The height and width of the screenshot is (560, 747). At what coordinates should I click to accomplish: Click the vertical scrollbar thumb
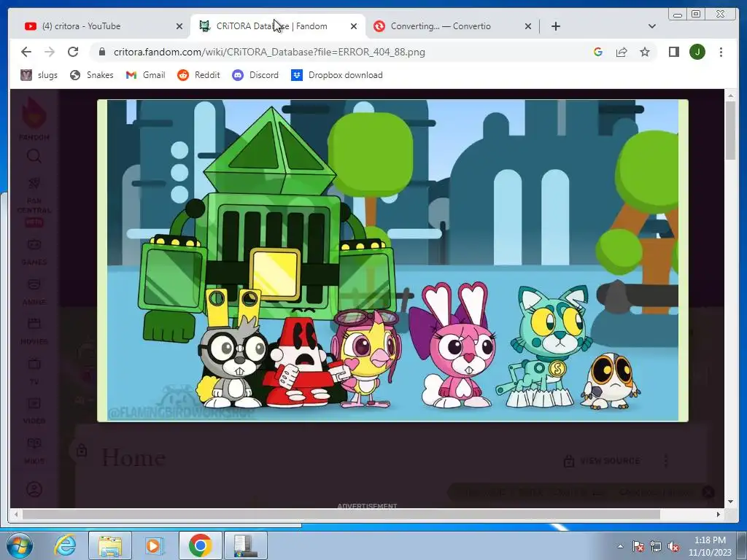(x=730, y=131)
